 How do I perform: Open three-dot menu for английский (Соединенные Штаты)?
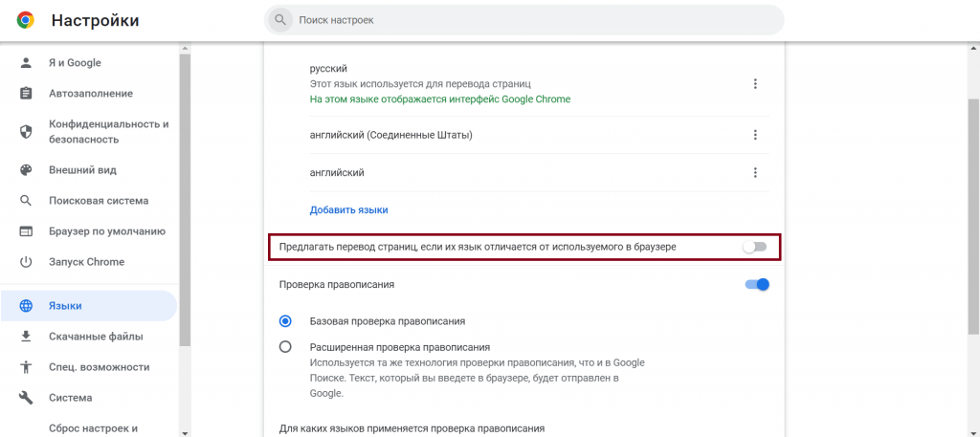755,135
